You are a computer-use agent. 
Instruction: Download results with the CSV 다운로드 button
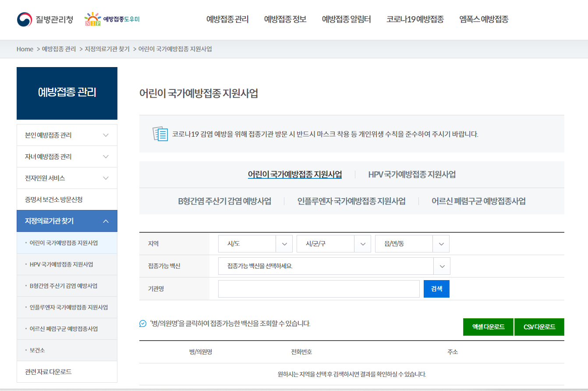[539, 327]
